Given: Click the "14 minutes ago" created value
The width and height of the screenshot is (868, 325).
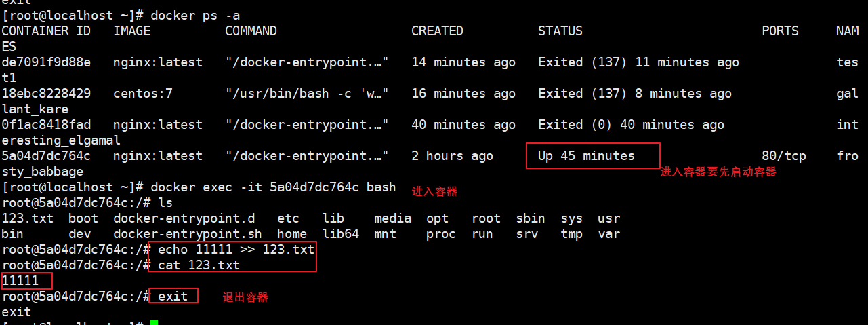Looking at the screenshot, I should coord(463,62).
